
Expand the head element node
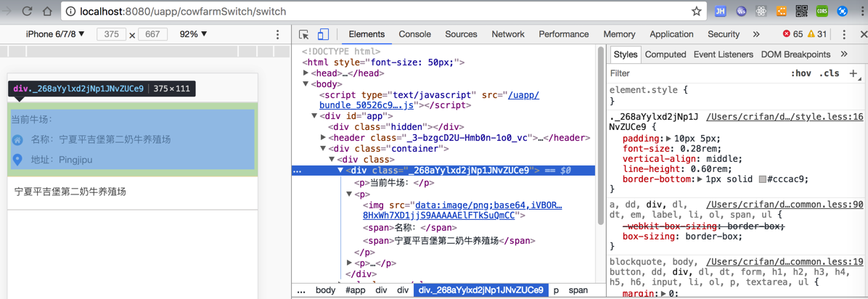(306, 73)
